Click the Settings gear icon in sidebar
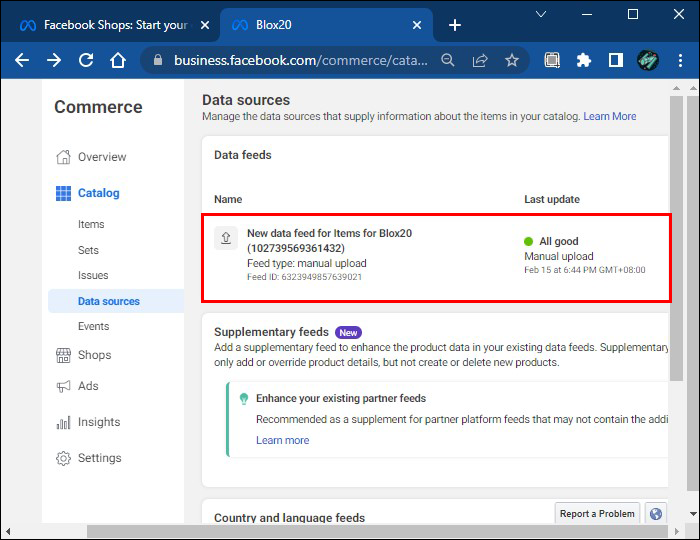Image resolution: width=700 pixels, height=540 pixels. pos(64,458)
